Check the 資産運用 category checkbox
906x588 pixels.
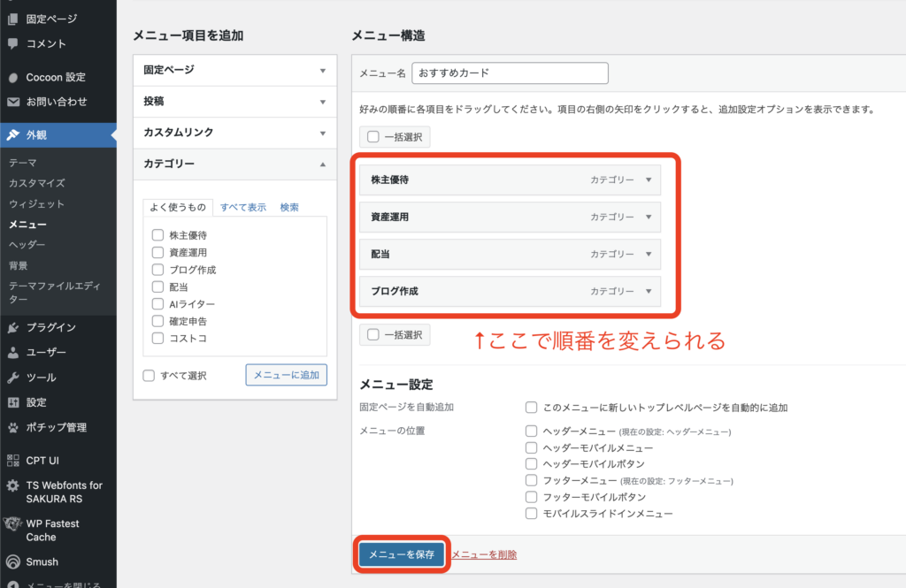click(157, 252)
